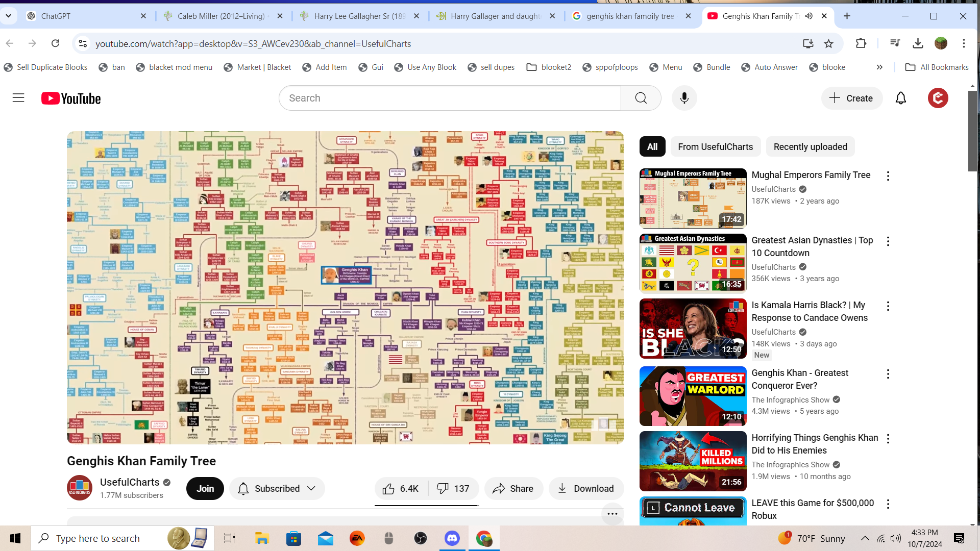Image resolution: width=980 pixels, height=551 pixels.
Task: Download the video with the Download button
Action: [x=586, y=489]
